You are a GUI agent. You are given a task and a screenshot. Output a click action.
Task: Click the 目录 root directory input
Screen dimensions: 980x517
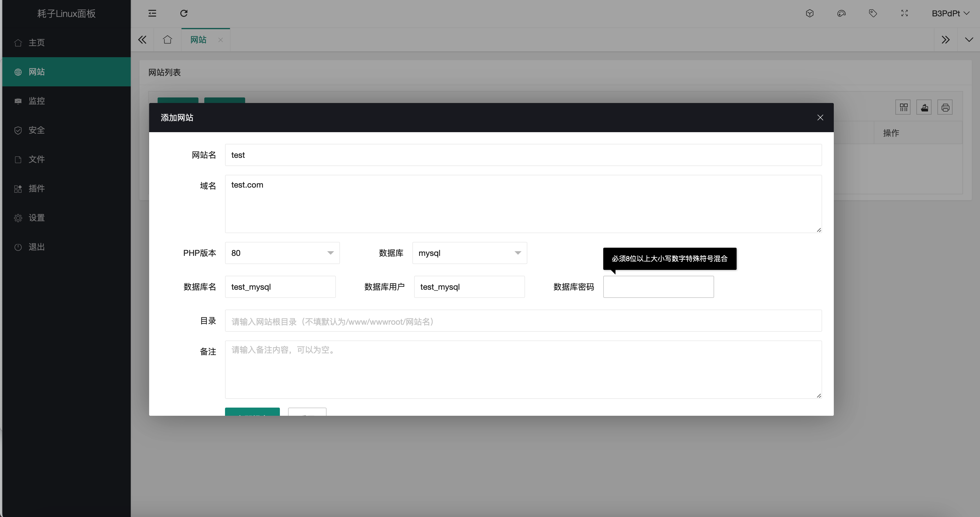(523, 321)
